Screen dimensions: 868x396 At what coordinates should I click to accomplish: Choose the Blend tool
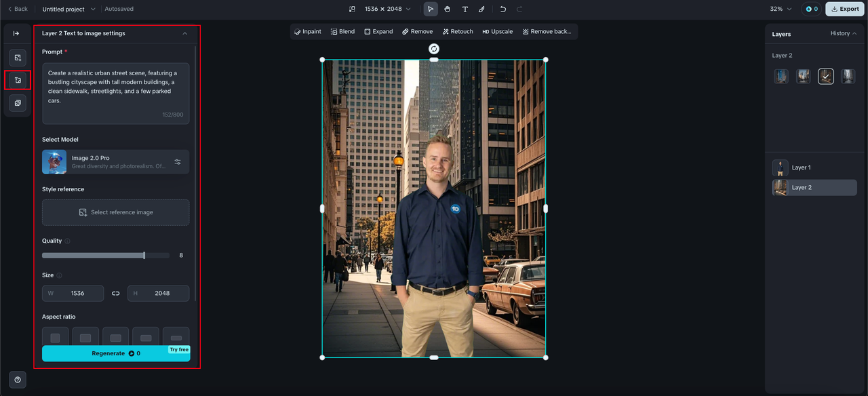click(x=342, y=31)
